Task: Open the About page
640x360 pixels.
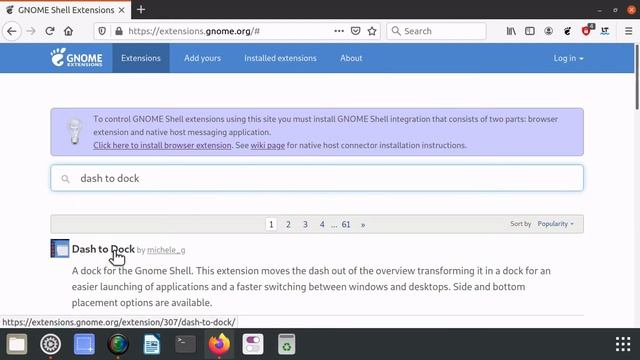Action: tap(351, 58)
